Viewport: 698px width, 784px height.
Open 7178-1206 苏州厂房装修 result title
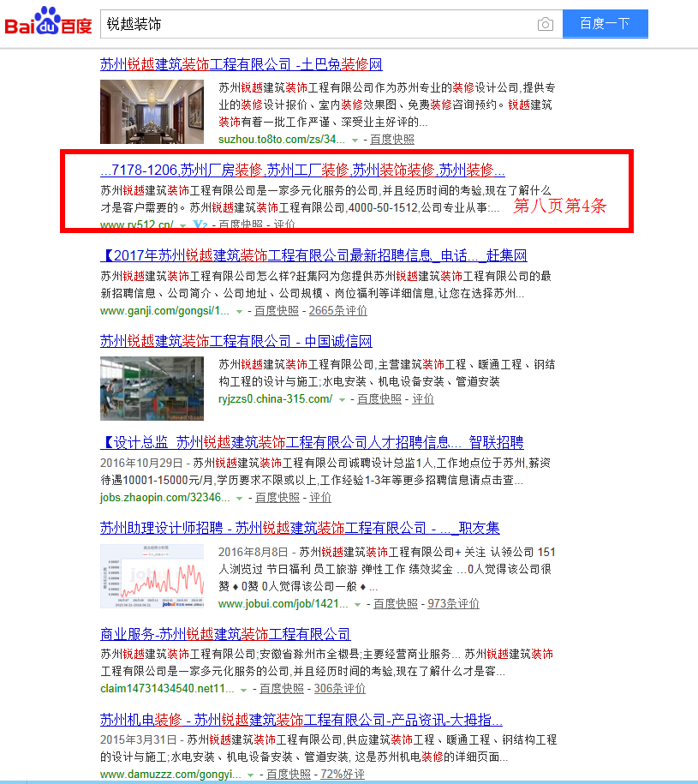pyautogui.click(x=302, y=170)
